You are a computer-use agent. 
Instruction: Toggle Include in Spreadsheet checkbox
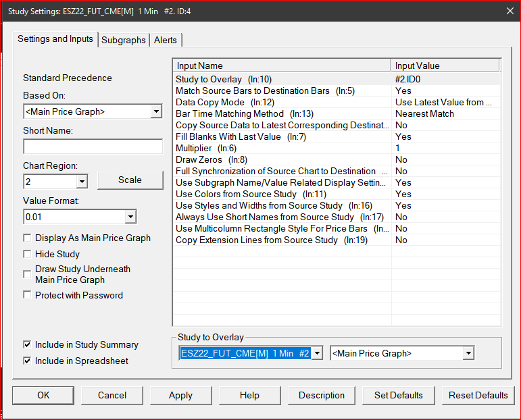pyautogui.click(x=27, y=361)
